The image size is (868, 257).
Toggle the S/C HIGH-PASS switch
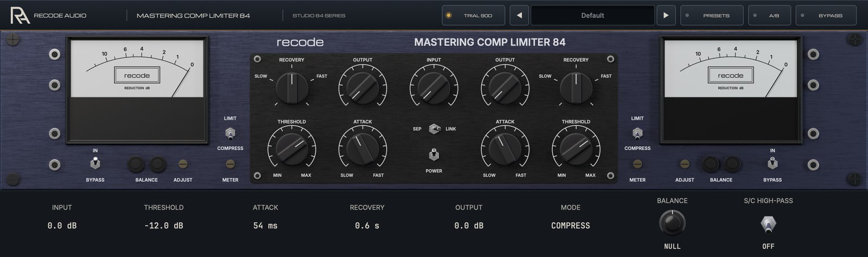click(768, 223)
